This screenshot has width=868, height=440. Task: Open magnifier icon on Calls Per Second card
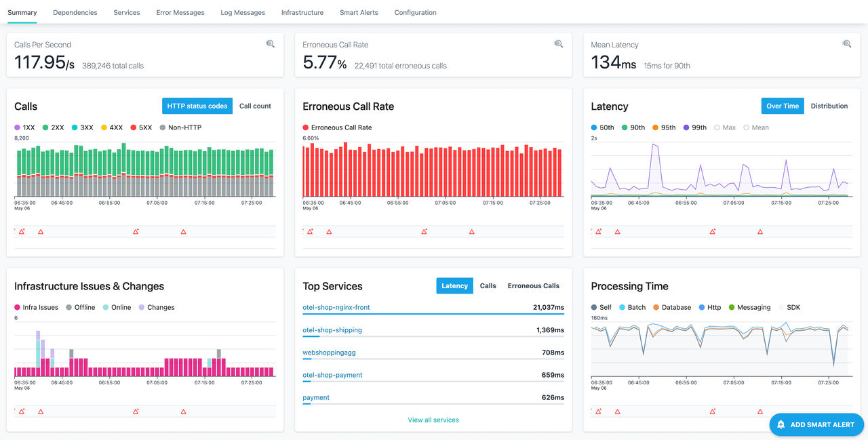click(x=271, y=44)
